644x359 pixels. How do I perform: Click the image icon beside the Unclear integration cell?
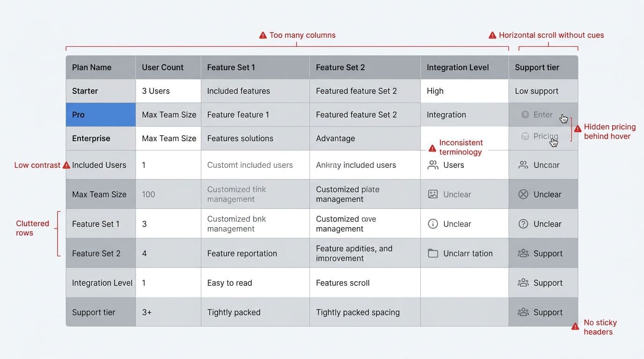click(432, 194)
